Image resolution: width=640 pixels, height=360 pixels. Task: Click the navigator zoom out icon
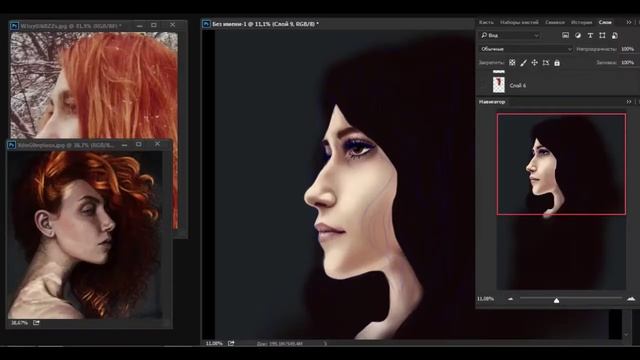click(510, 299)
